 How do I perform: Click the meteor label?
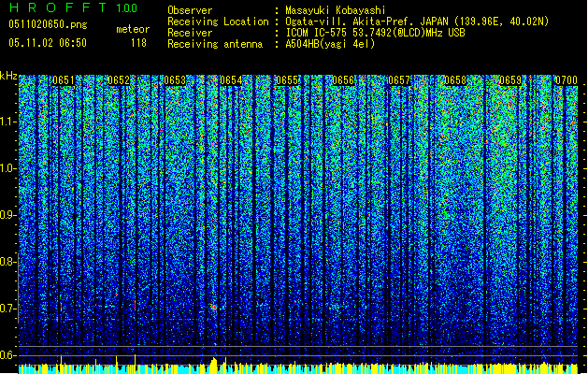click(x=133, y=29)
